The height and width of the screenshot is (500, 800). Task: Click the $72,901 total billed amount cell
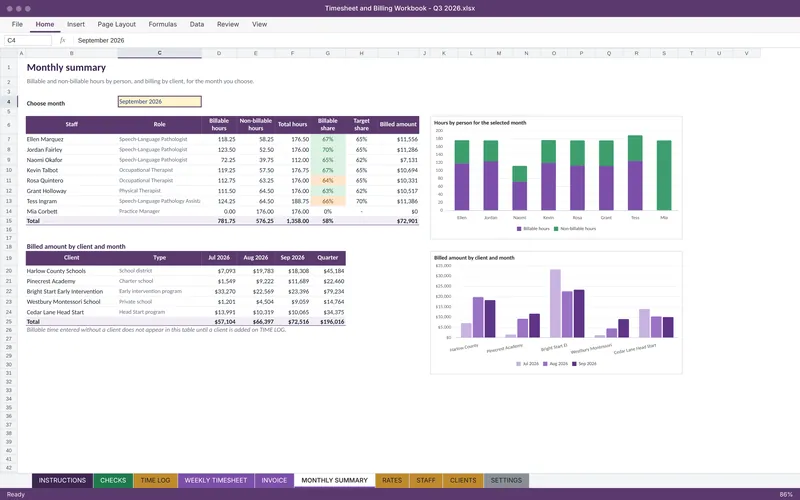(x=398, y=221)
